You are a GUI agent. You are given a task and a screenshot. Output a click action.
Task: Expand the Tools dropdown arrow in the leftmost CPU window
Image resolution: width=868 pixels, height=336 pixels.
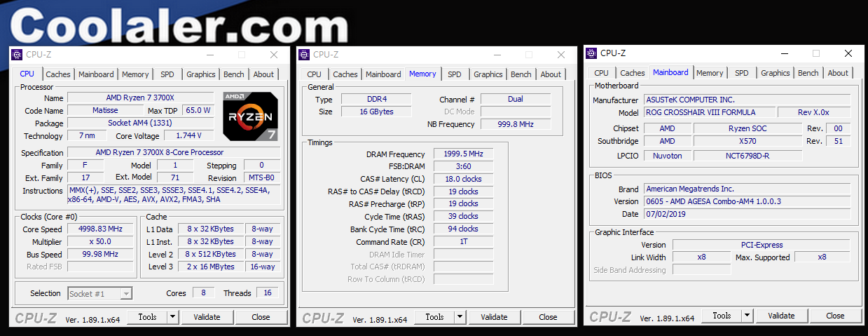pos(173,317)
